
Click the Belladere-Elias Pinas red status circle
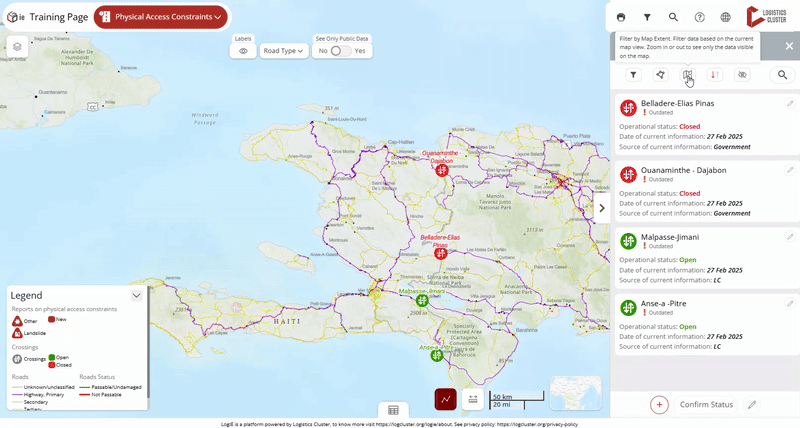point(628,108)
